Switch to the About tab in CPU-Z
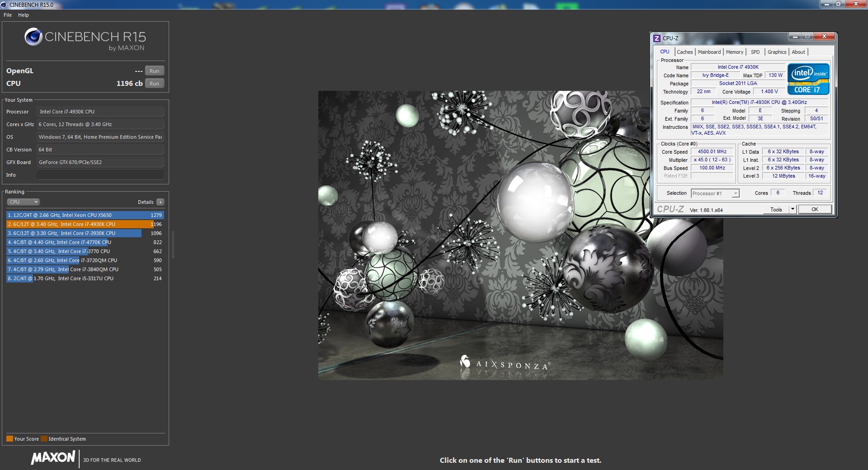Screen dimensions: 868x470 pos(798,52)
